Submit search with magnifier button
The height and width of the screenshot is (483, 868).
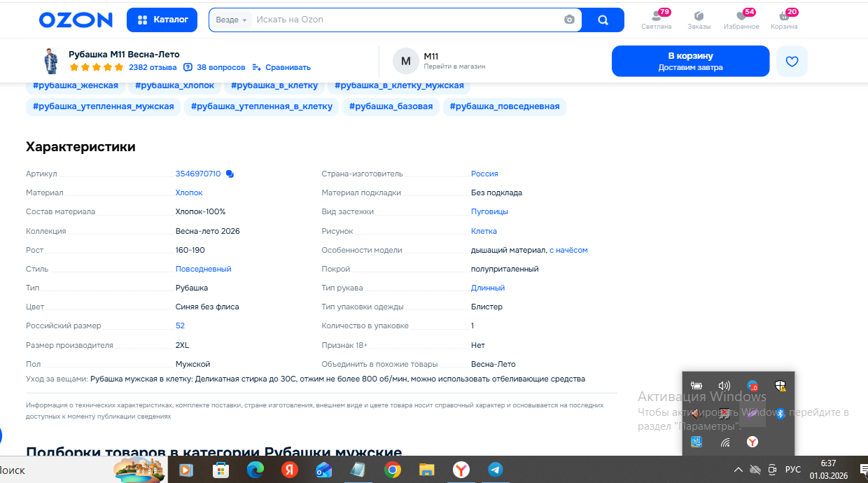click(x=603, y=20)
